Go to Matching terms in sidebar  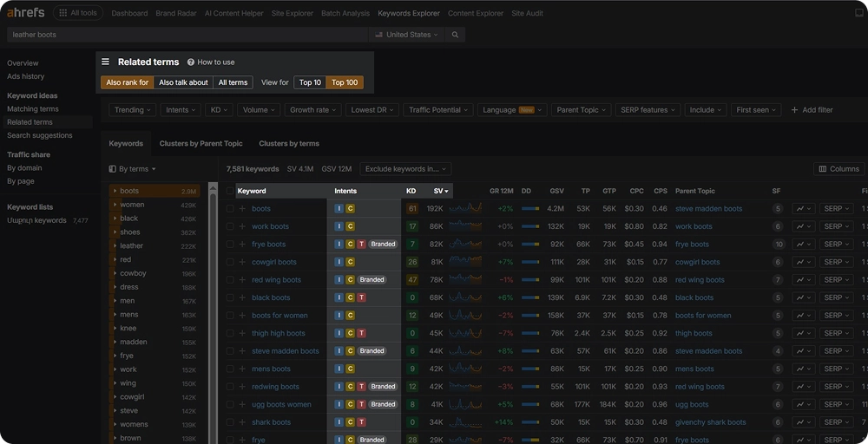click(x=33, y=109)
